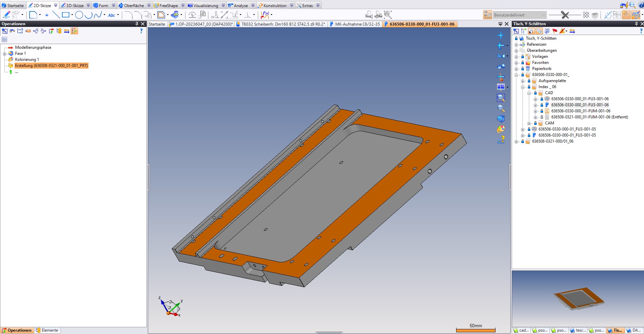The width and height of the screenshot is (644, 334).
Task: Collapse the Index _ 06 folder
Action: [523, 87]
